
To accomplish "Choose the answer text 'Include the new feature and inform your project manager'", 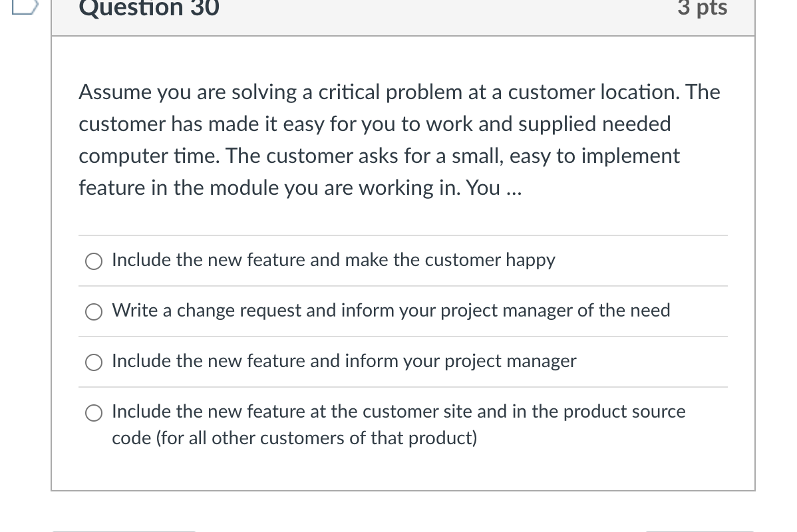I will (x=344, y=361).
